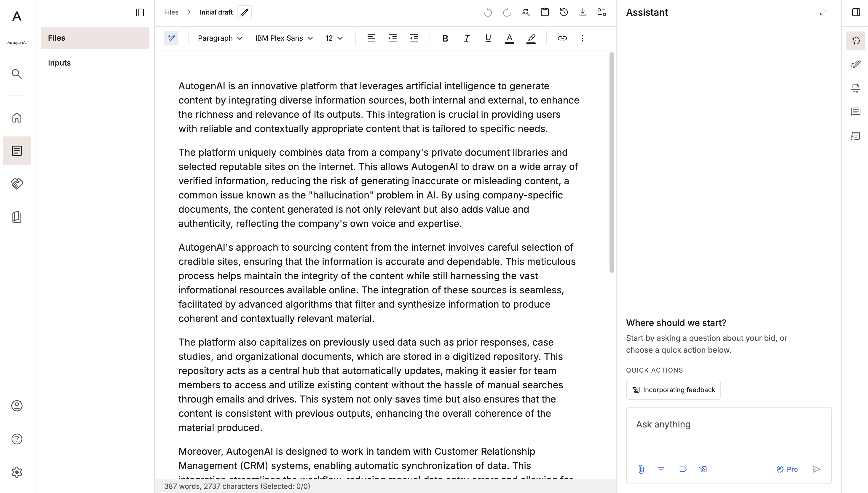This screenshot has width=868, height=493.
Task: Open the Paragraph style dropdown
Action: [x=220, y=38]
